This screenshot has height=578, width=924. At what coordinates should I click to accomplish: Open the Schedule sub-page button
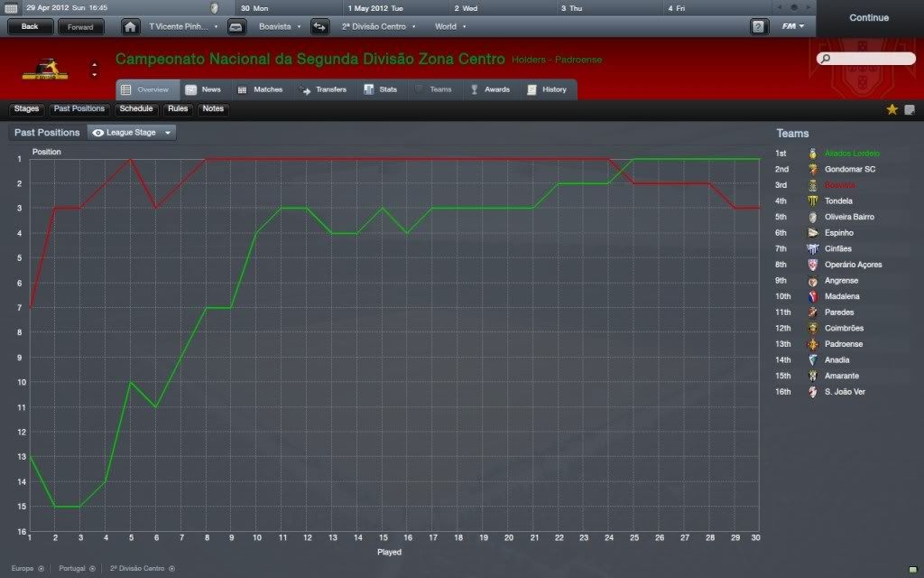[136, 109]
